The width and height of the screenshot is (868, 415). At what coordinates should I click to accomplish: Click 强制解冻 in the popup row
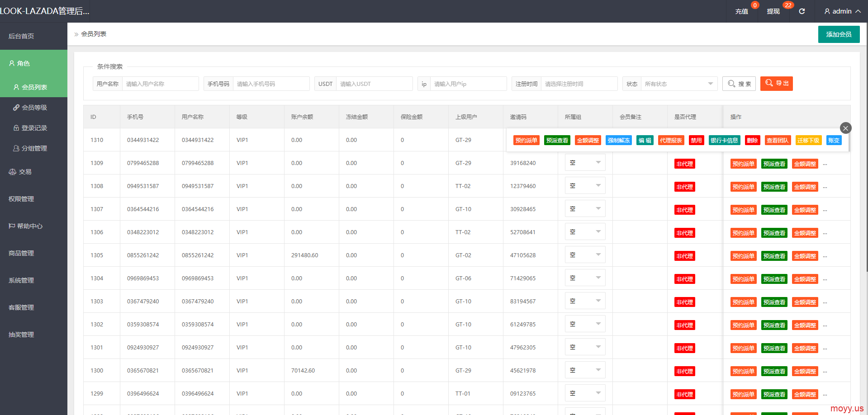click(619, 140)
